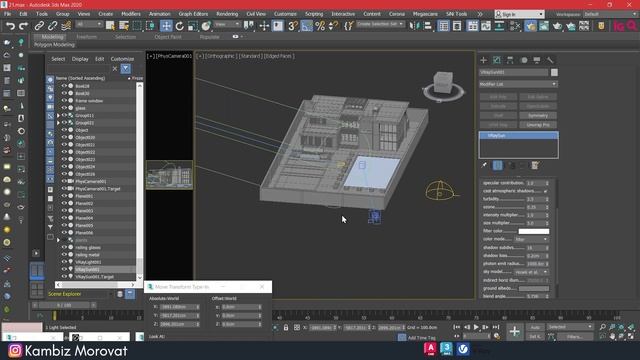The width and height of the screenshot is (640, 360).
Task: Open the Graph Editors menu
Action: coord(193,14)
